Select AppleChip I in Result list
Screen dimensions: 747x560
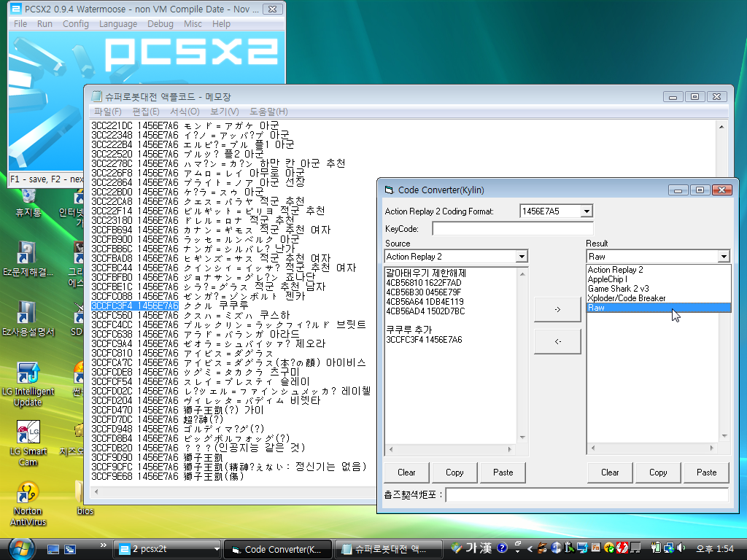[659, 279]
